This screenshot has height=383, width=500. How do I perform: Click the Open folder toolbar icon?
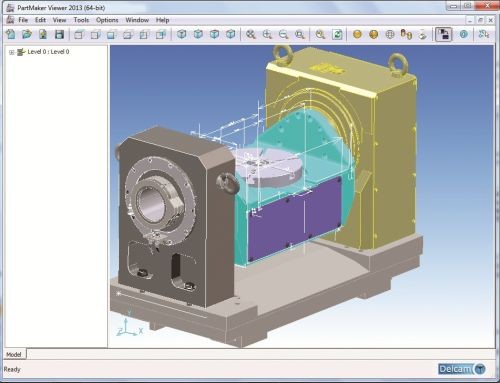click(27, 34)
